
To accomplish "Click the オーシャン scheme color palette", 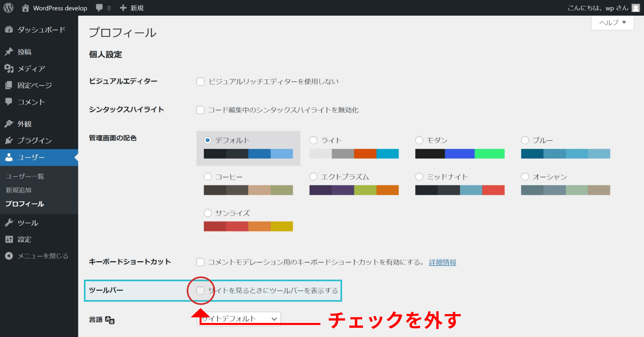I will [x=566, y=190].
